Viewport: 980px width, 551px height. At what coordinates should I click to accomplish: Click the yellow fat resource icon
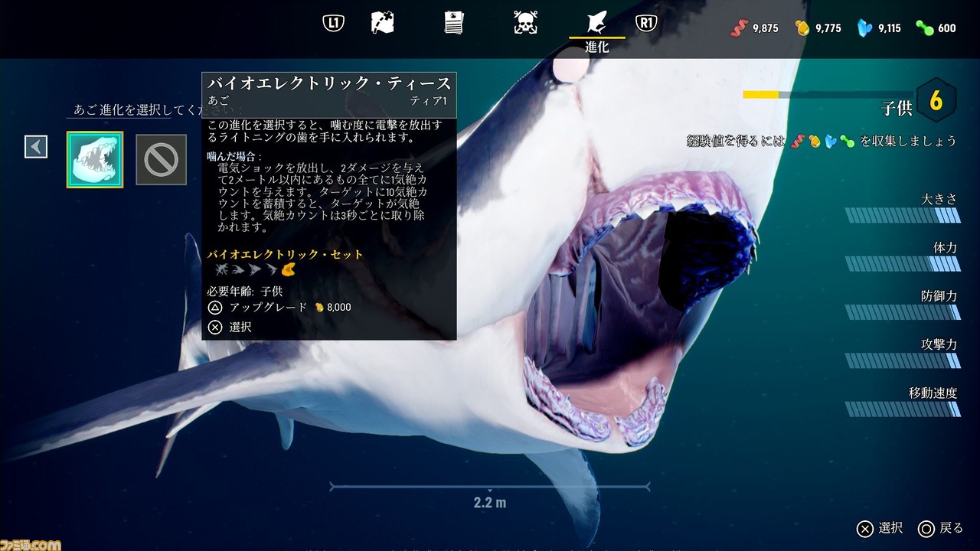(802, 28)
